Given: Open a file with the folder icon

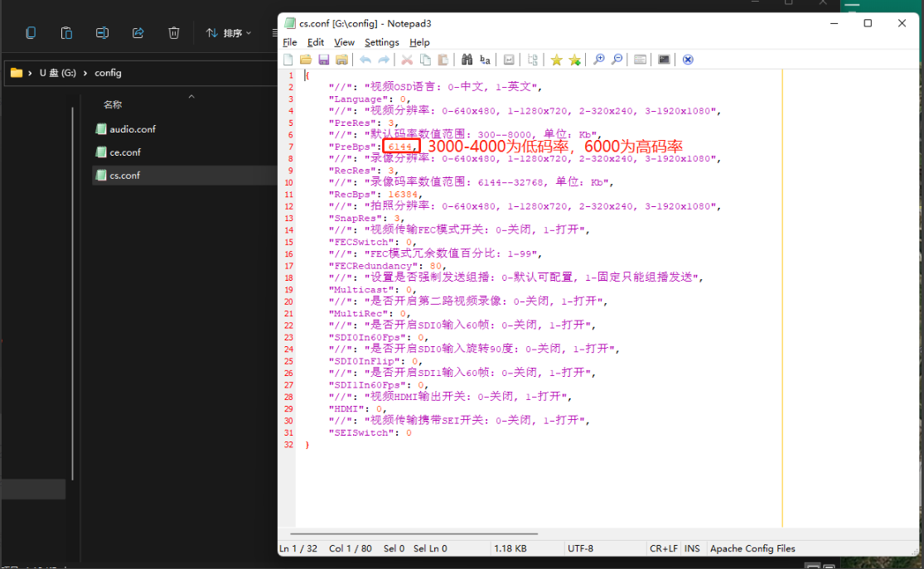Looking at the screenshot, I should [306, 60].
